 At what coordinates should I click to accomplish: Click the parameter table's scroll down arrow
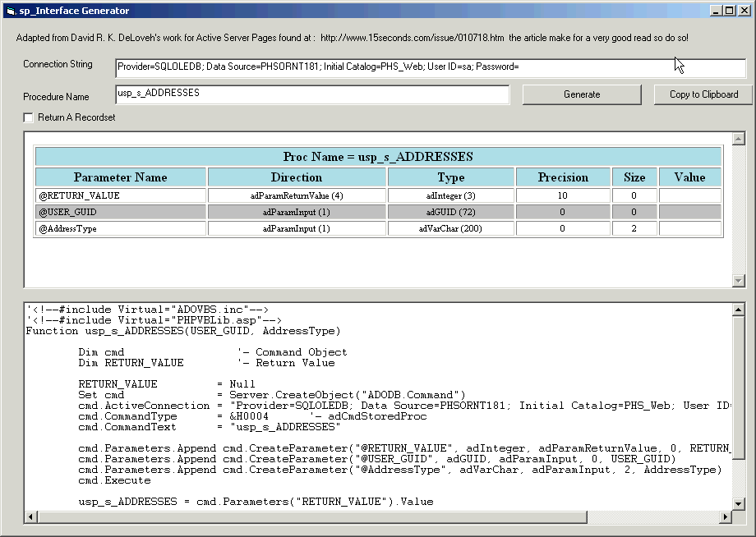pos(739,280)
